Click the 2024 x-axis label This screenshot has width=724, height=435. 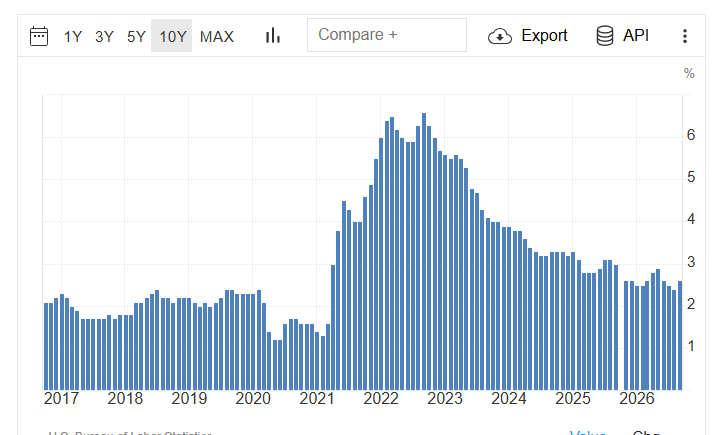[509, 399]
